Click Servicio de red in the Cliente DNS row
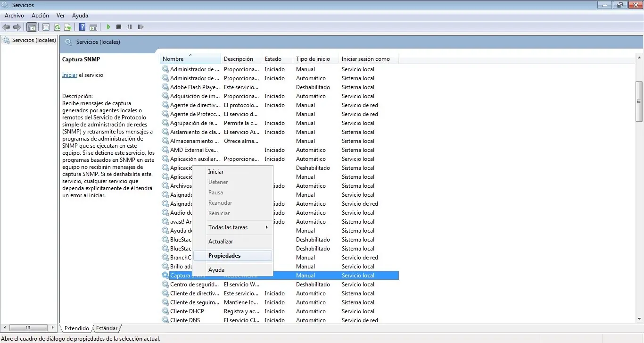Screen dimensions: 644x343 coord(360,320)
